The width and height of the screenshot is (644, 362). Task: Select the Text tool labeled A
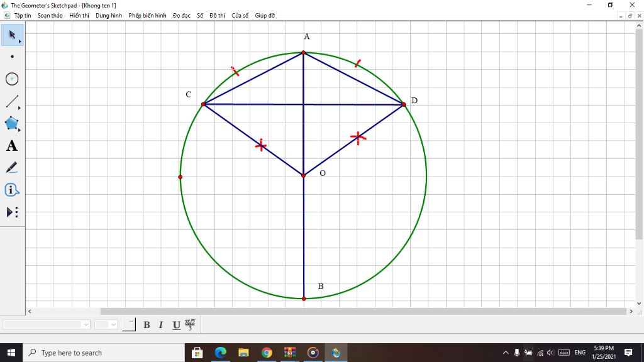pos(12,146)
